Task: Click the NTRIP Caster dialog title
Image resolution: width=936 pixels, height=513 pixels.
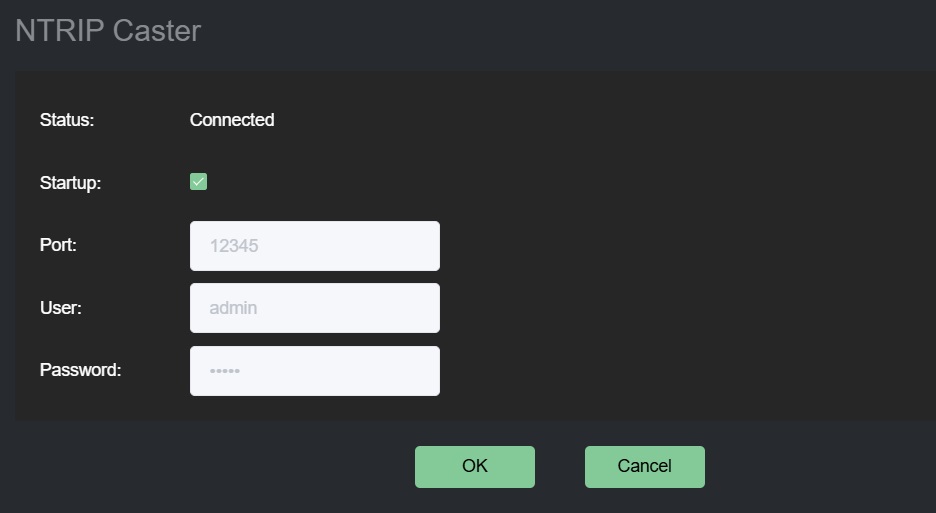Action: pos(108,31)
